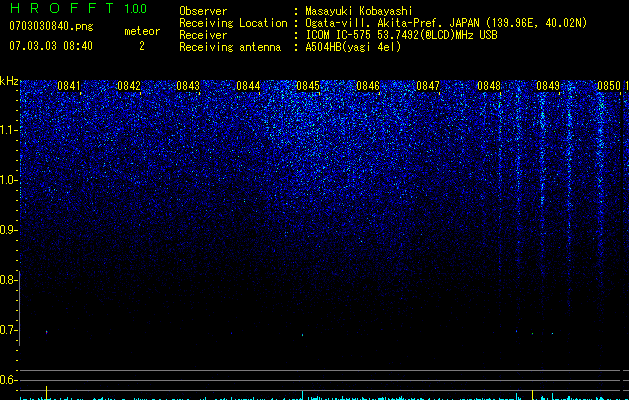The height and width of the screenshot is (400, 629).
Task: Click the 0842 time marker
Action: [129, 86]
